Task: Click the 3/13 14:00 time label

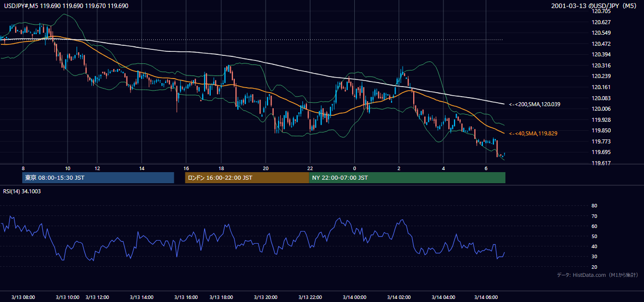Action: 141,297
